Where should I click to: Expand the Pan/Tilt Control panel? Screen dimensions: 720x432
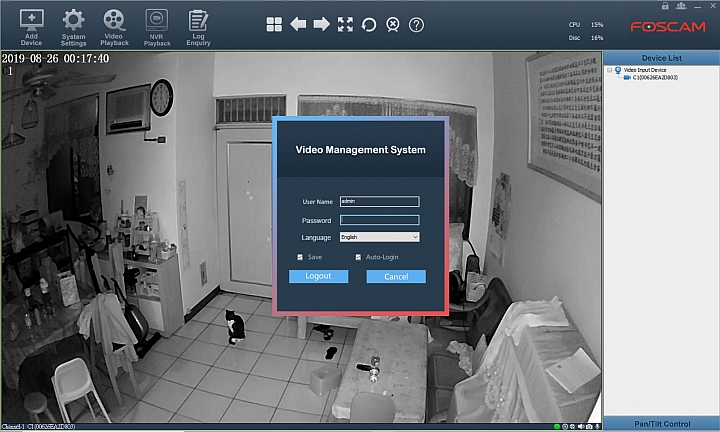point(662,424)
